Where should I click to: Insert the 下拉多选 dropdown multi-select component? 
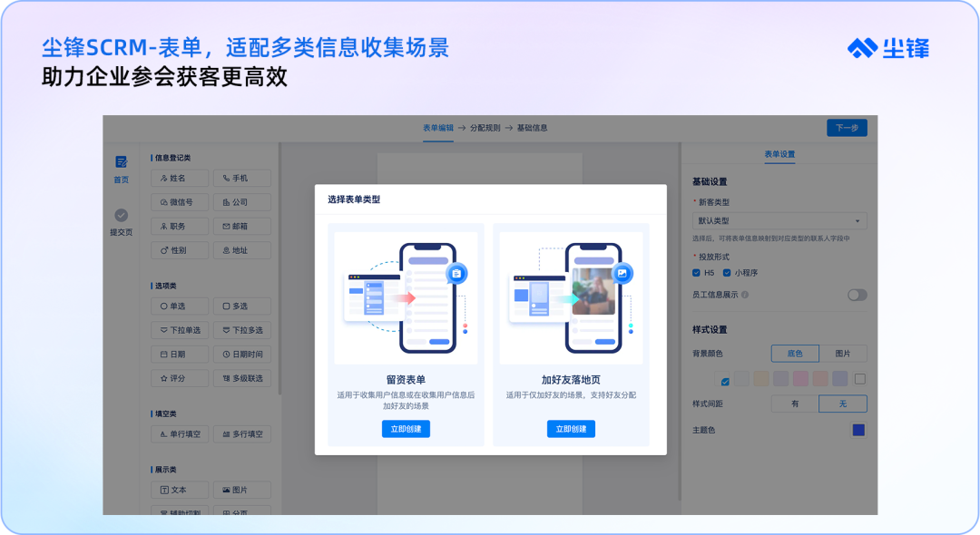pyautogui.click(x=242, y=330)
